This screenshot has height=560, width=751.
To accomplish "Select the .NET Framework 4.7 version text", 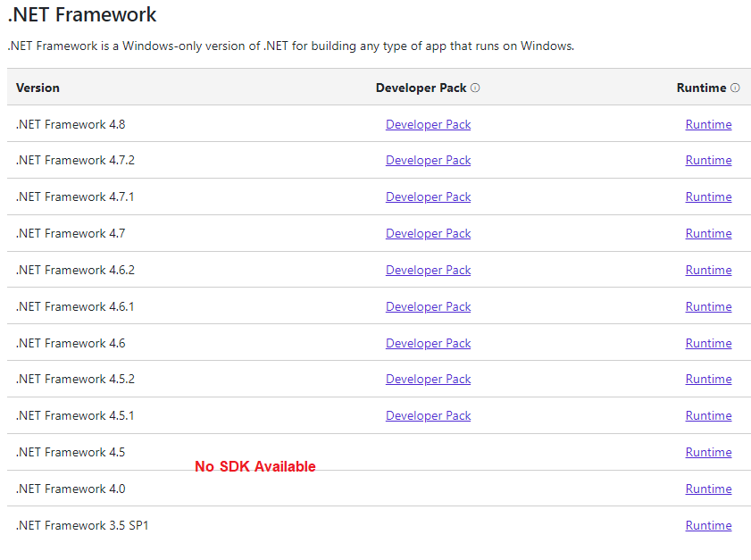I will pos(71,234).
